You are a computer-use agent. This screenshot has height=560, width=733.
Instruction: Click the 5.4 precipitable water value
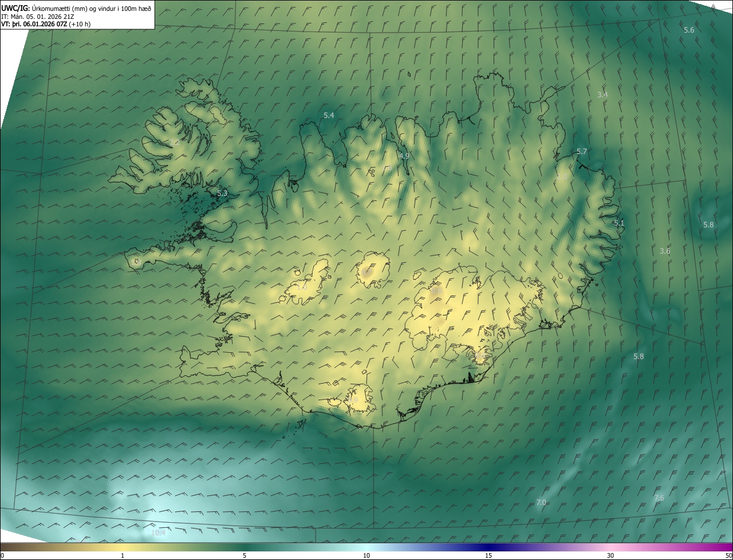click(329, 115)
